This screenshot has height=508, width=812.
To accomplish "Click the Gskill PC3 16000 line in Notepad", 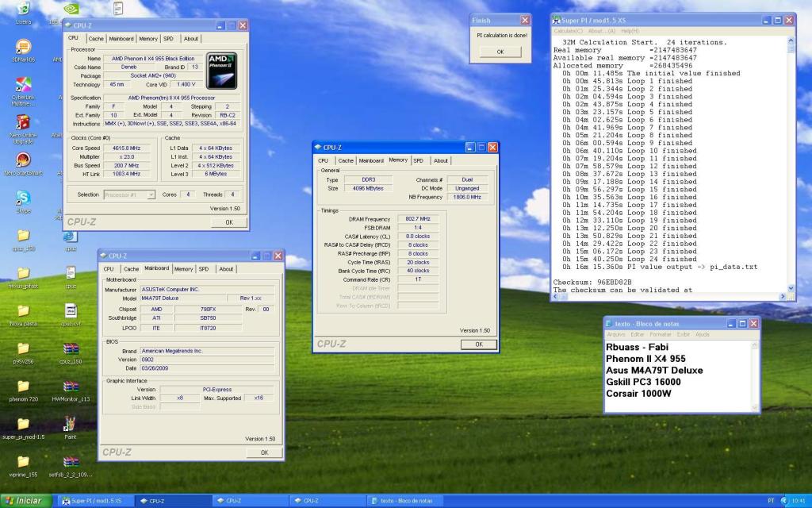I will coord(643,382).
